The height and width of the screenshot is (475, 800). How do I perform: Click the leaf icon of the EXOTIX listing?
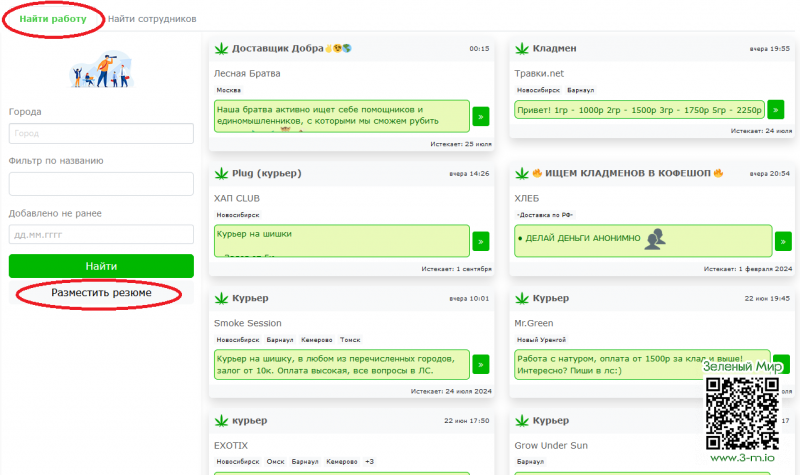click(221, 421)
